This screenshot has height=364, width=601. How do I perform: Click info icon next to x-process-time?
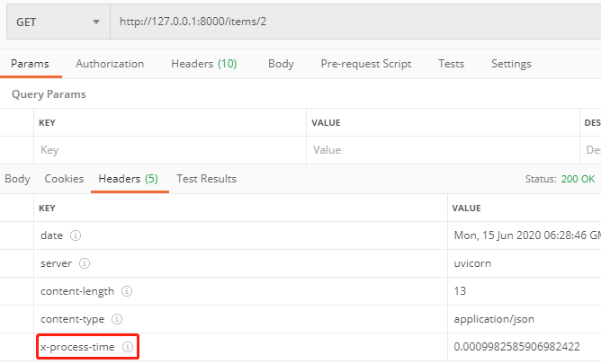[x=128, y=347]
